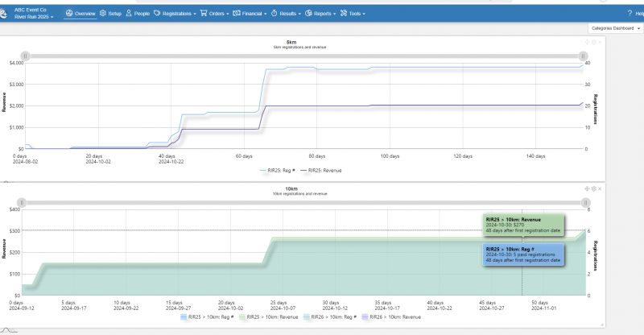Toggle RIR26 > 10km Revenue legend series
Image resolution: width=644 pixels, height=335 pixels.
[390, 317]
